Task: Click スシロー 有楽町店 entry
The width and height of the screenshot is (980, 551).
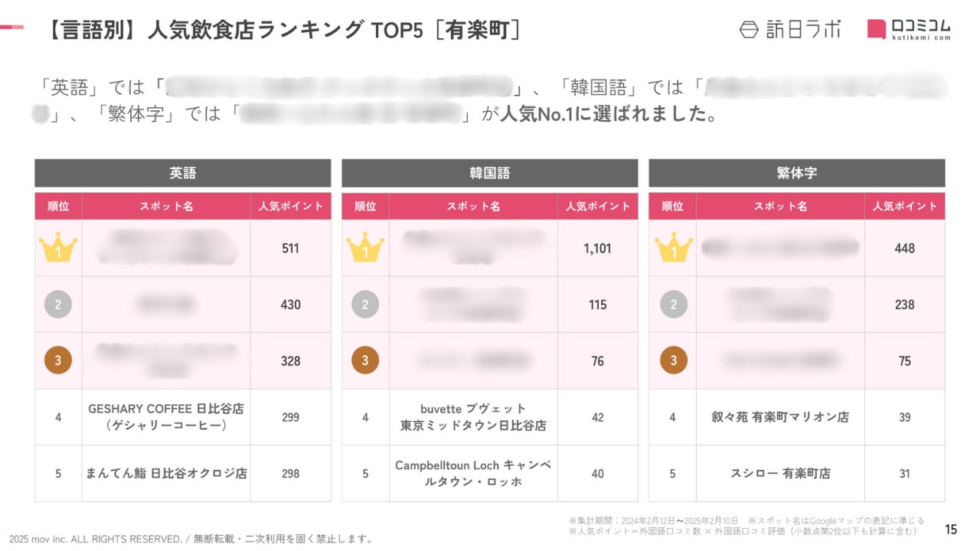Action: pyautogui.click(x=780, y=474)
